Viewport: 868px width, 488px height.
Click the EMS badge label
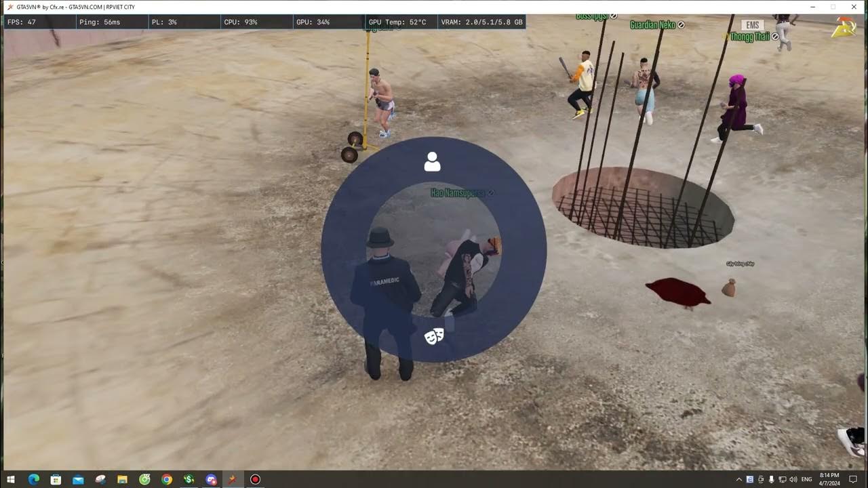pos(752,25)
